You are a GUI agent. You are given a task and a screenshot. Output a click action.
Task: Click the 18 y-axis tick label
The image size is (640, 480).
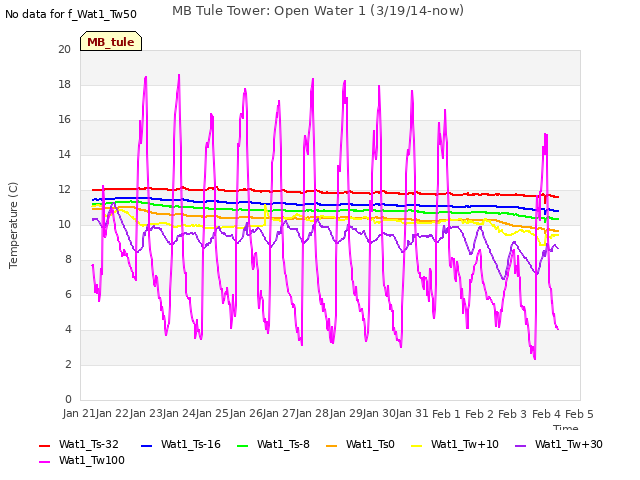pos(64,84)
